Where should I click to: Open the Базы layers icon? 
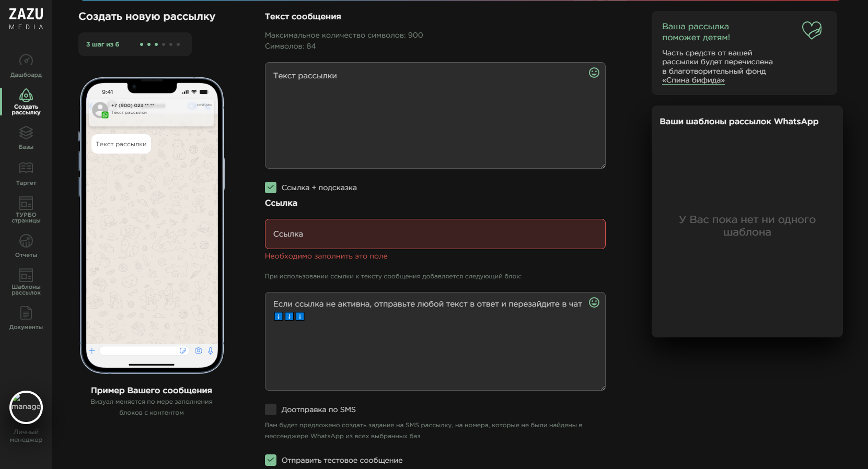tap(26, 133)
